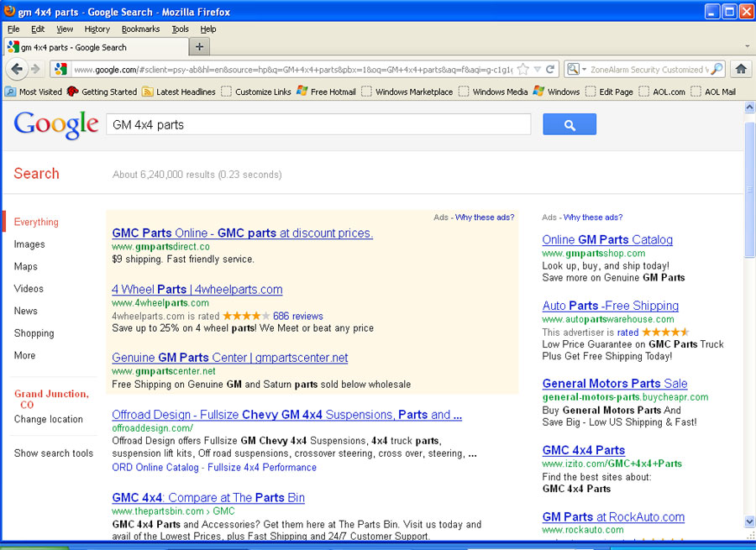Open Customize Links bookmark
Screen dimensions: 756x550
256,92
